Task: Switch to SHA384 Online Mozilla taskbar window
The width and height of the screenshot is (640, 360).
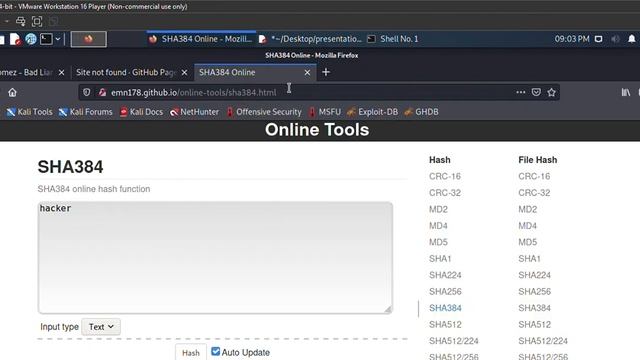Action: click(201, 39)
